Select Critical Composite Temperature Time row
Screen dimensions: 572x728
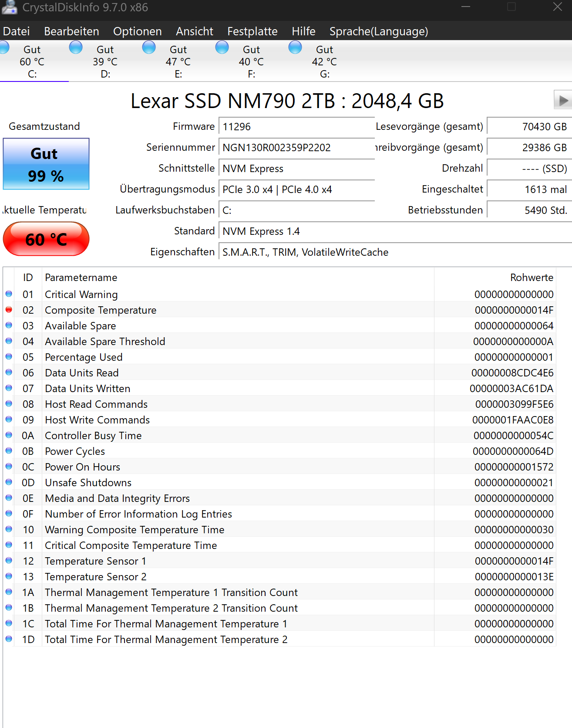(279, 545)
